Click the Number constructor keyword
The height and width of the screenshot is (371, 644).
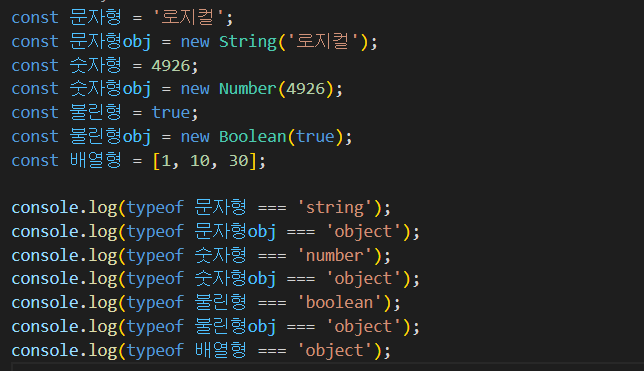click(248, 89)
